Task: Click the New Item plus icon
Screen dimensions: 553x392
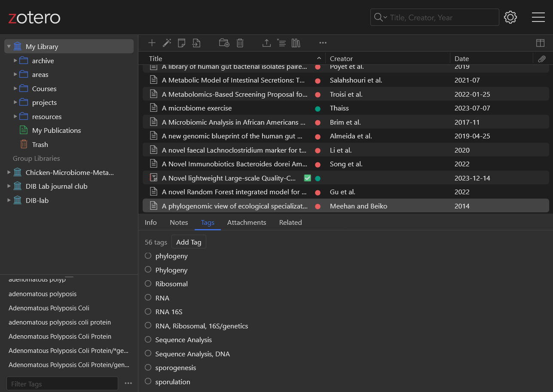Action: click(152, 43)
